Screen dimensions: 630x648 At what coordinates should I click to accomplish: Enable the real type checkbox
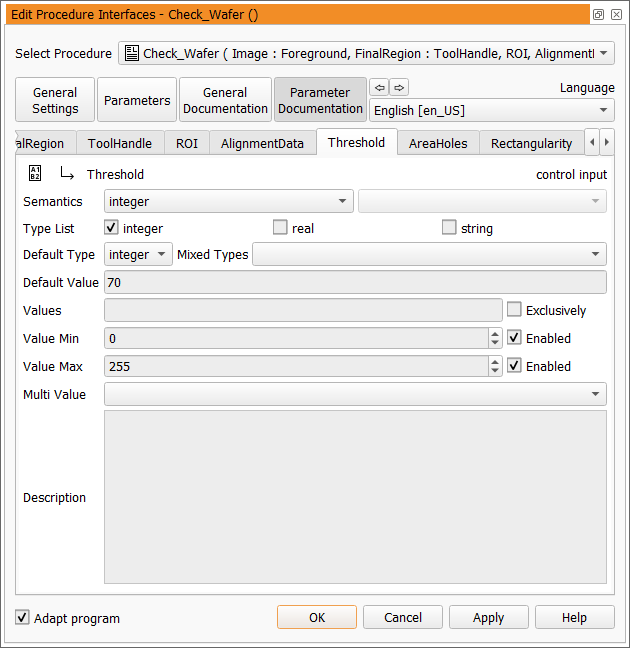(x=280, y=228)
